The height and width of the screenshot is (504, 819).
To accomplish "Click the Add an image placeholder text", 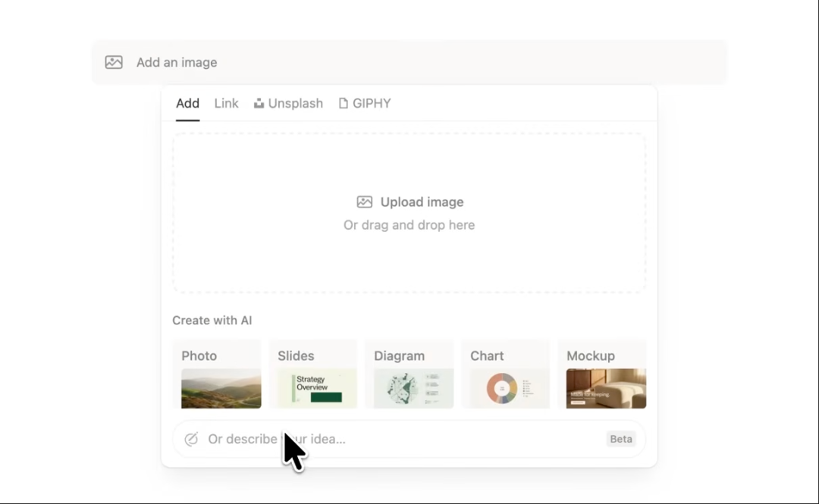I will click(x=177, y=63).
